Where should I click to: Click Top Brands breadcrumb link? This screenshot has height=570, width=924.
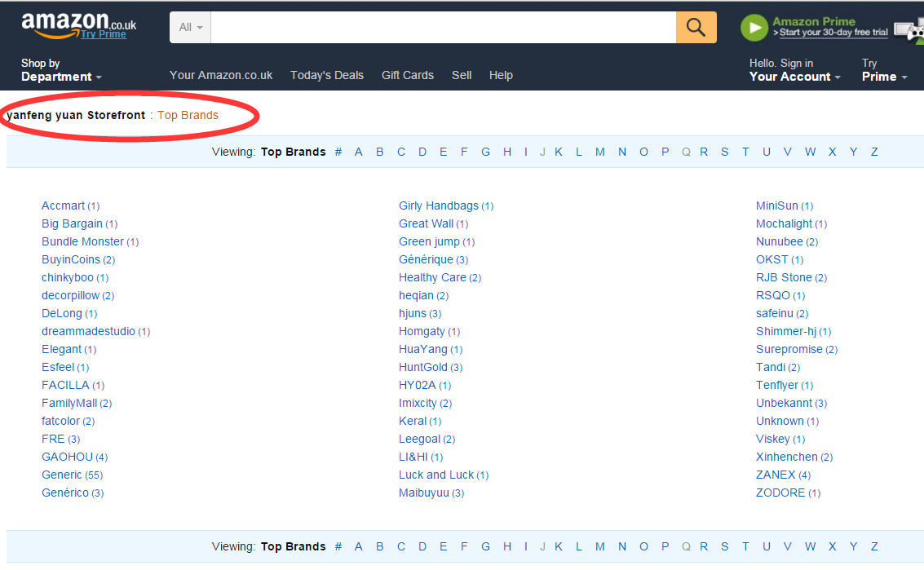pyautogui.click(x=188, y=116)
